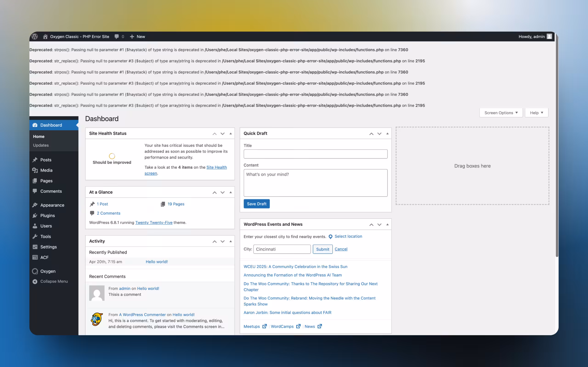The image size is (588, 367).
Task: Expand the Screen Options dropdown
Action: click(x=501, y=113)
